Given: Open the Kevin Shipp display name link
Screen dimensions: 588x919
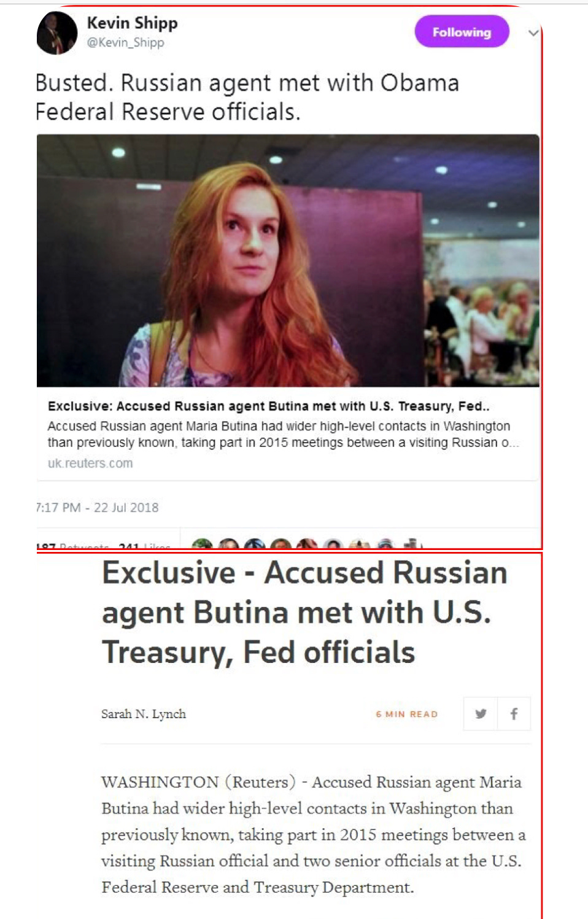Looking at the screenshot, I should pos(132,23).
